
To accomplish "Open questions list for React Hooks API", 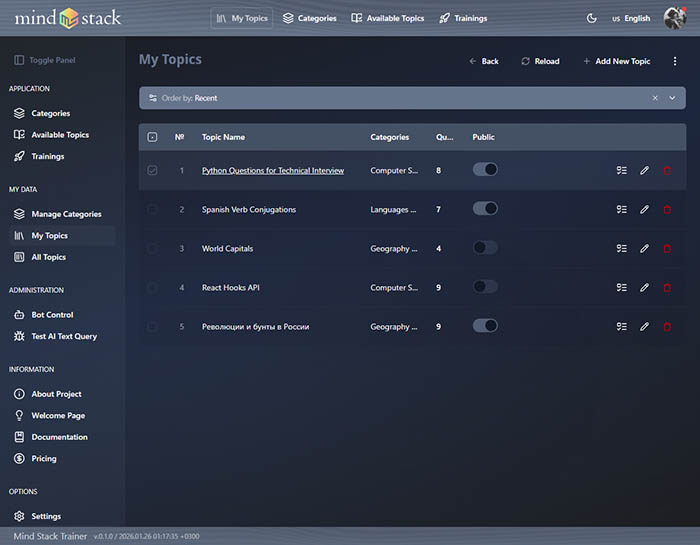I will coord(621,287).
